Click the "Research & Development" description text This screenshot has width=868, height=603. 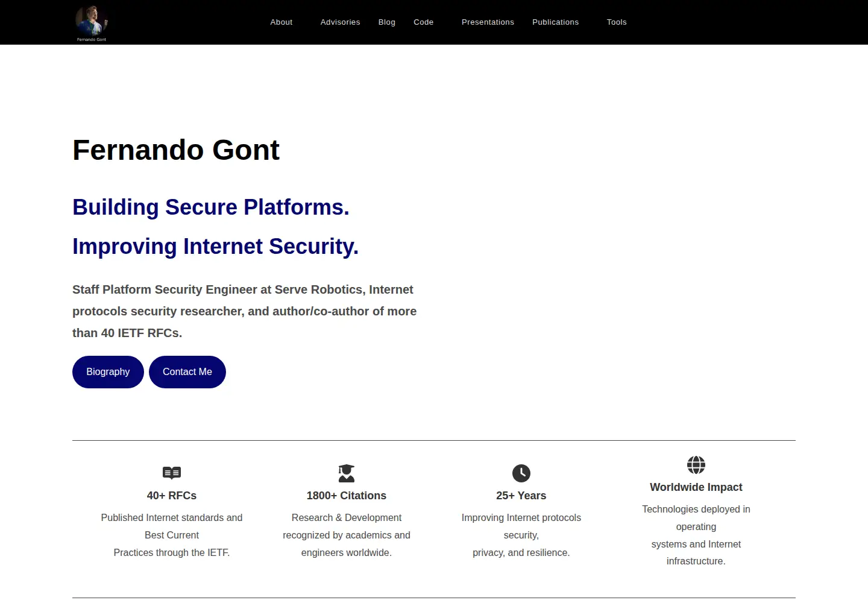(x=347, y=535)
